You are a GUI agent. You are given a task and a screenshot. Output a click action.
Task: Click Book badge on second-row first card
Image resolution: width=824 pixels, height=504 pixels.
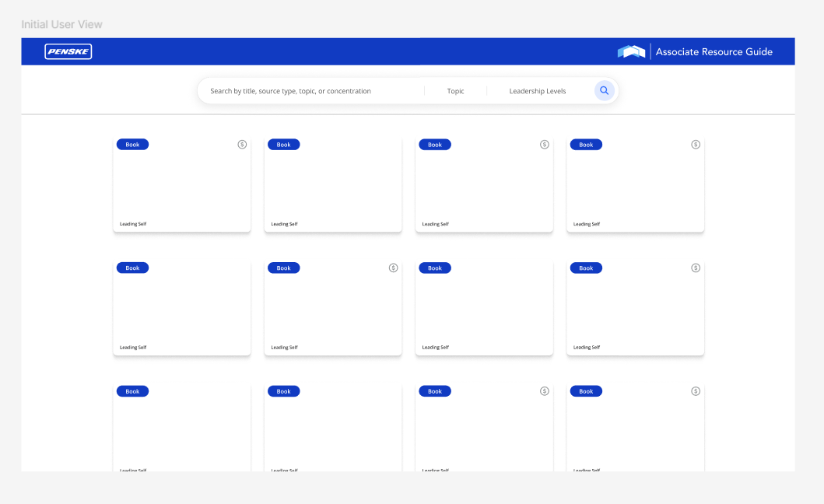(132, 268)
